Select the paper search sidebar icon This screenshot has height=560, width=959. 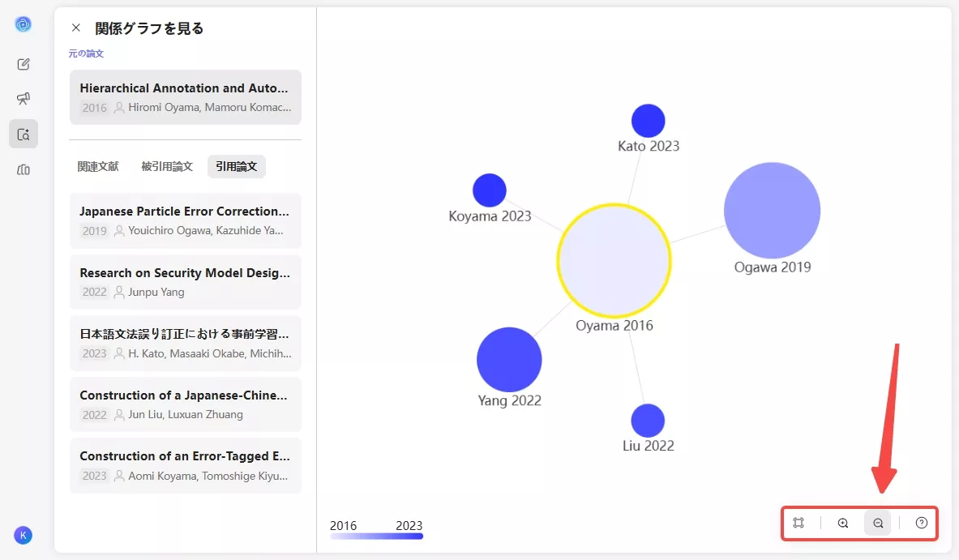tap(24, 135)
